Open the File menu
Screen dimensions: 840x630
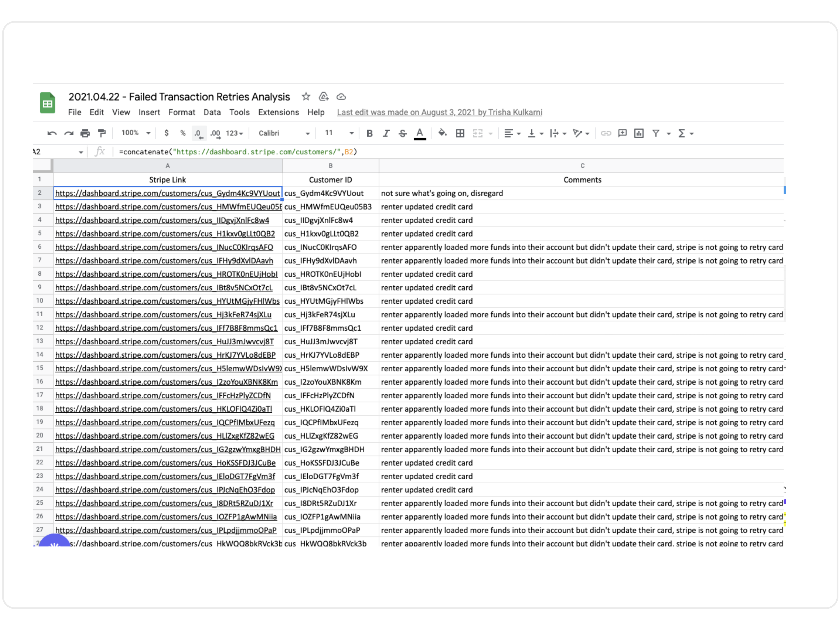click(x=75, y=112)
